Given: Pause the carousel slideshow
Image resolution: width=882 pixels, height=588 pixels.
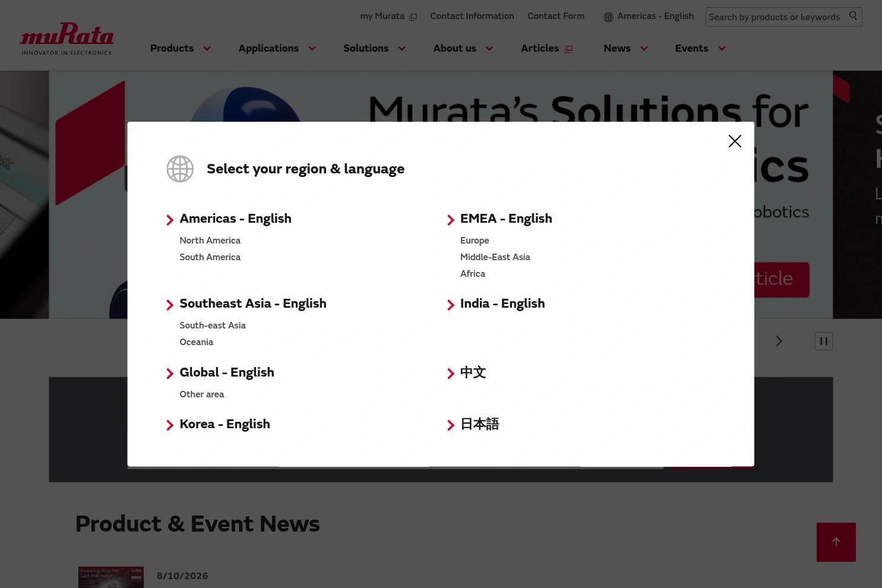Looking at the screenshot, I should 824,341.
